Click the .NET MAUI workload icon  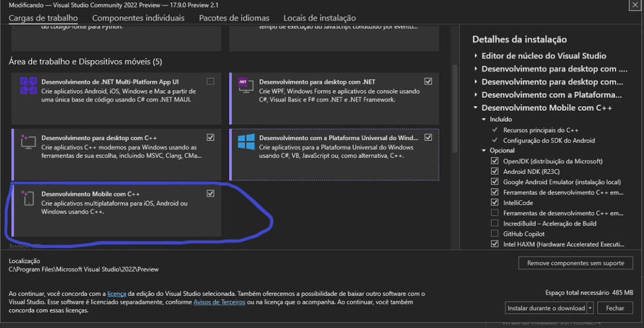coord(28,86)
